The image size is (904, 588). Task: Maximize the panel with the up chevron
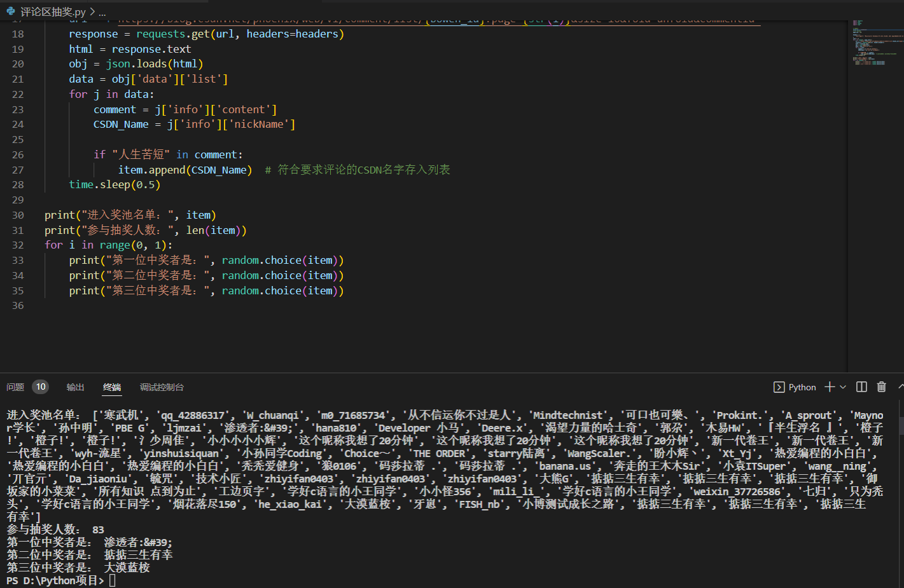click(901, 387)
